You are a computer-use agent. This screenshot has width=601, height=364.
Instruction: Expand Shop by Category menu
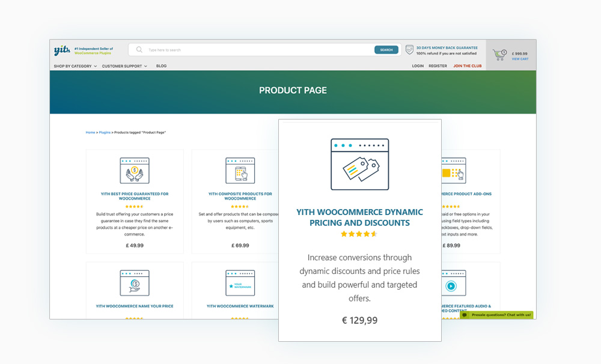[x=75, y=66]
